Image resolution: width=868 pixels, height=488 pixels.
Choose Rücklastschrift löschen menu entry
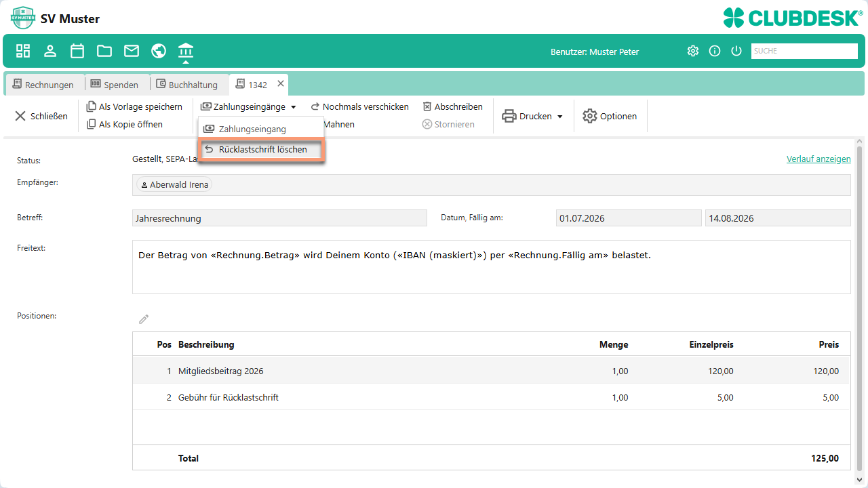pyautogui.click(x=261, y=149)
